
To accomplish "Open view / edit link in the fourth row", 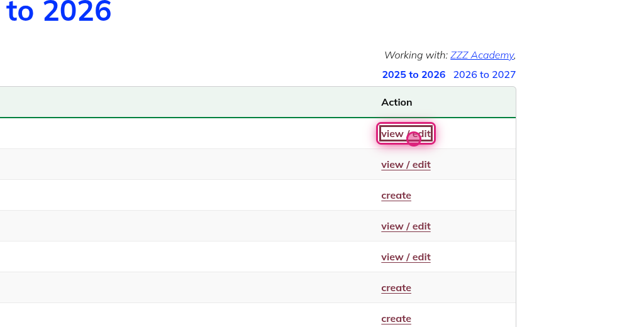I will point(406,226).
